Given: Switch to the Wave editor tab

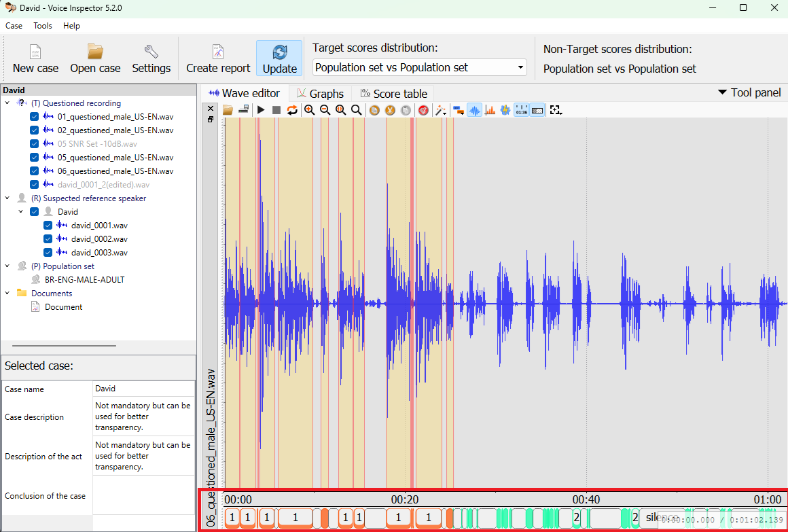Looking at the screenshot, I should coord(245,93).
